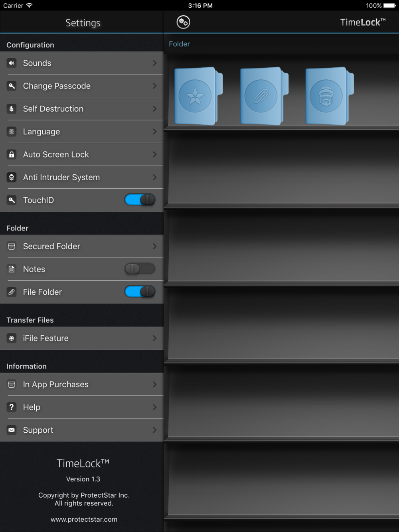Click the speaker icon beside Sounds
The width and height of the screenshot is (399, 532).
(x=12, y=63)
